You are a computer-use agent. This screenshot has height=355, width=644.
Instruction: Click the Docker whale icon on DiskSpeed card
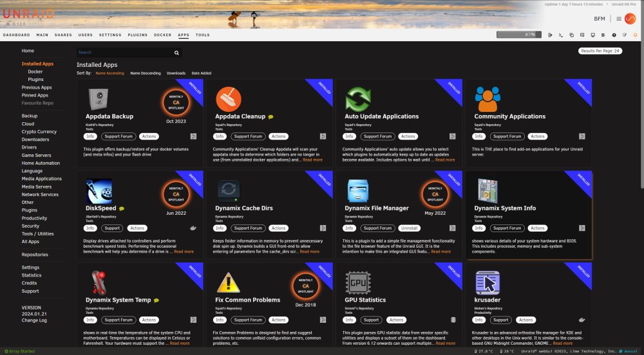point(193,228)
